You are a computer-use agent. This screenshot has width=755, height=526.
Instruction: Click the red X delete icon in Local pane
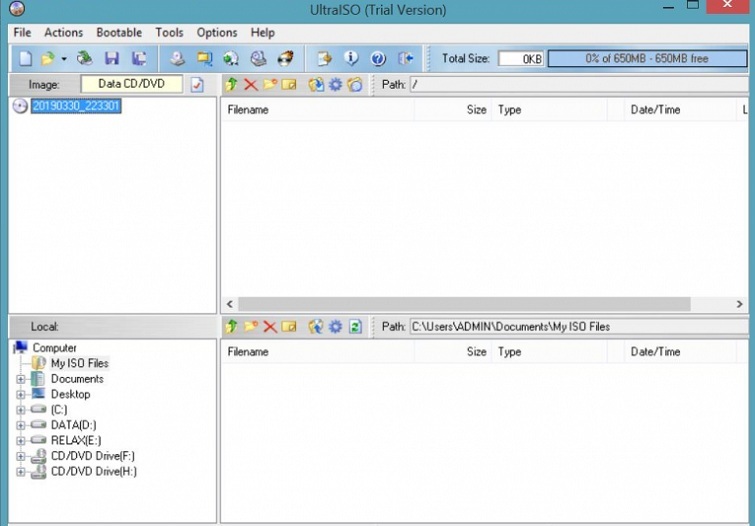pyautogui.click(x=270, y=327)
